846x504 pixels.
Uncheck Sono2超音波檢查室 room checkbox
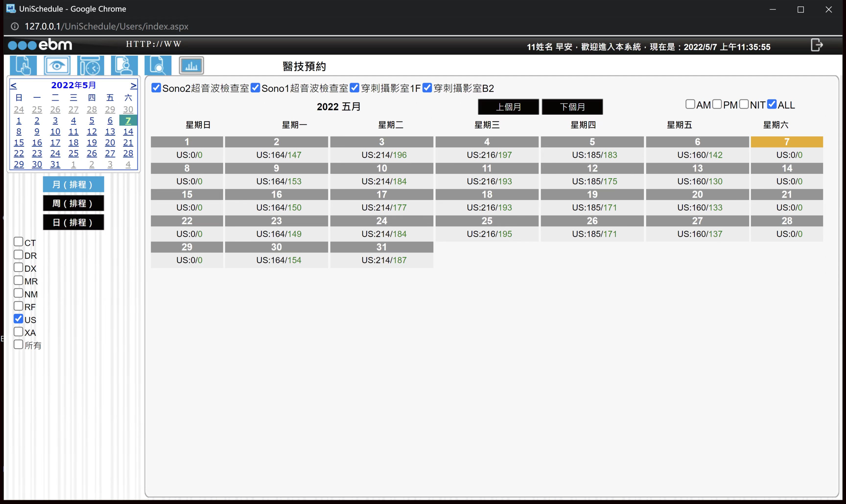(x=156, y=88)
